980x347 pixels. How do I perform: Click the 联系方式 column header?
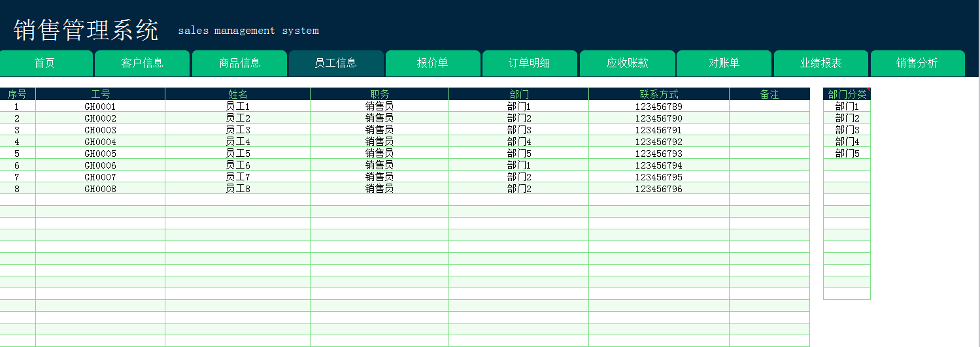click(x=659, y=94)
